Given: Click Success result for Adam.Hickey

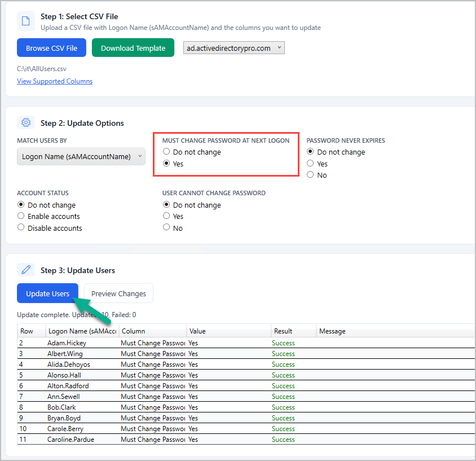Looking at the screenshot, I should point(283,343).
